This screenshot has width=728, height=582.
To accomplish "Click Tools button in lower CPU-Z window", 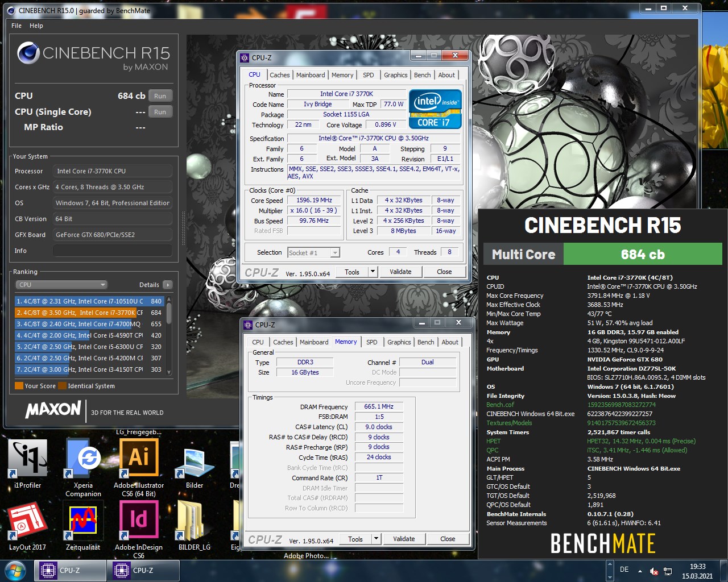I will pos(355,539).
